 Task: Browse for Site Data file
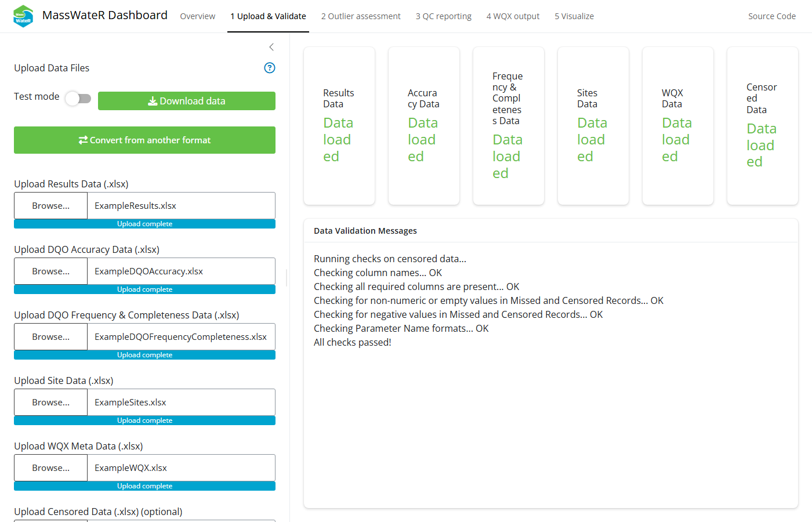(x=50, y=403)
